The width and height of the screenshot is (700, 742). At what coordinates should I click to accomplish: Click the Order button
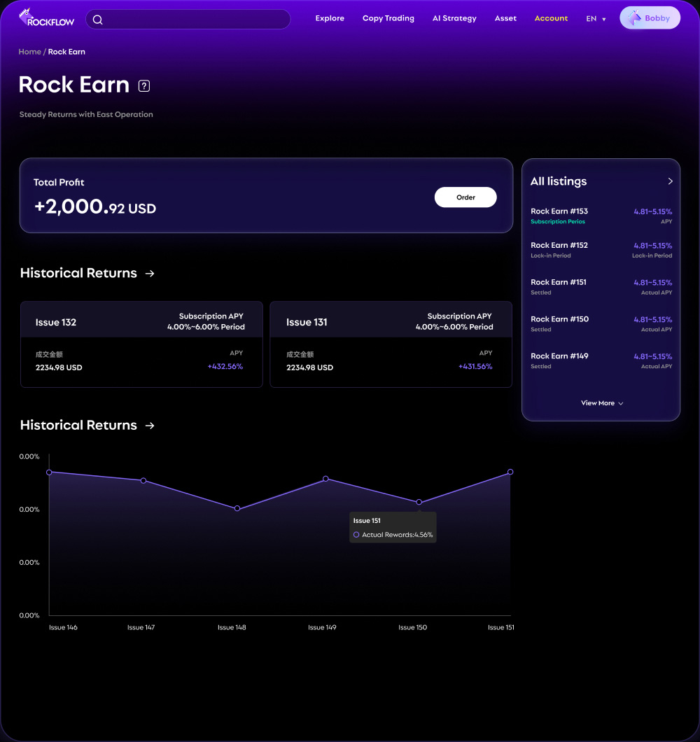(465, 197)
